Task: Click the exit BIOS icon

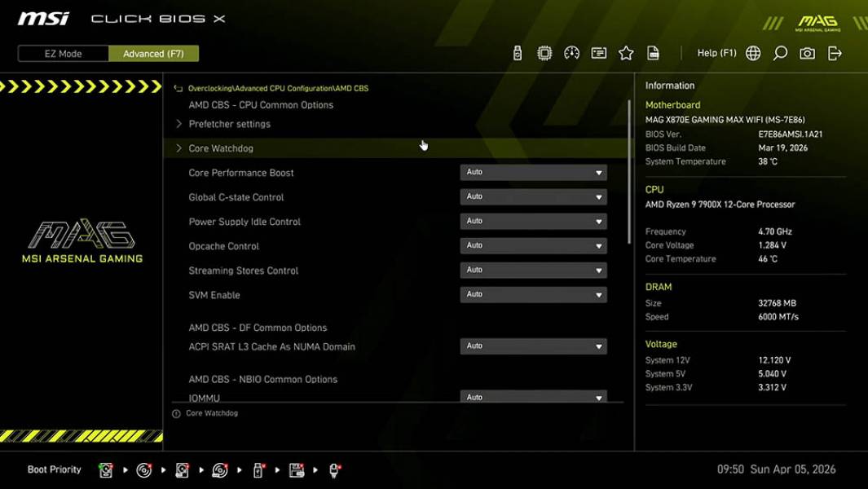Action: [834, 52]
